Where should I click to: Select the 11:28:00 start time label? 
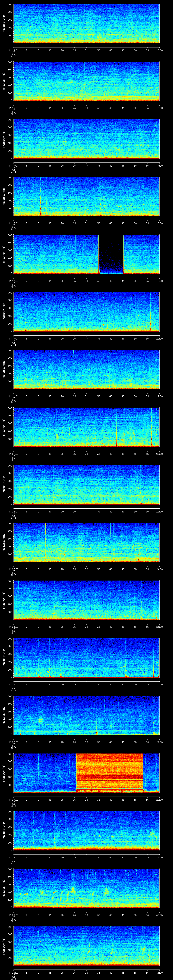pos(13,858)
